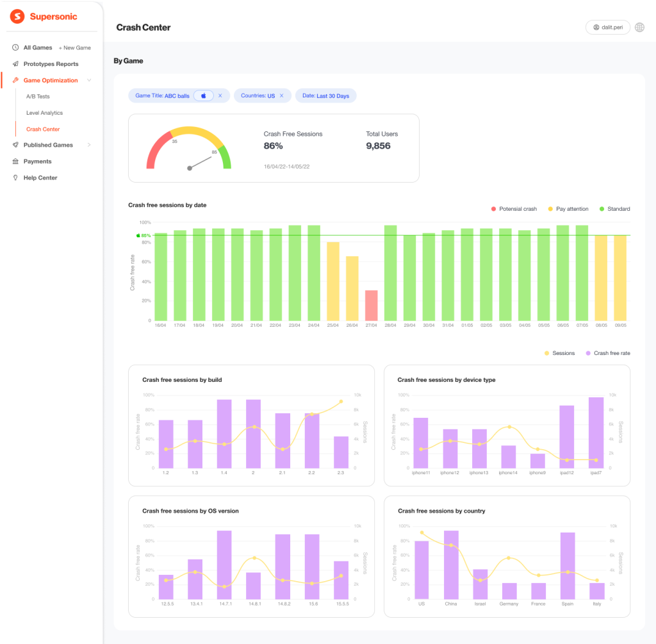Click the red 27/04 crash bar
Viewport: 656px width, 644px height.
[372, 305]
